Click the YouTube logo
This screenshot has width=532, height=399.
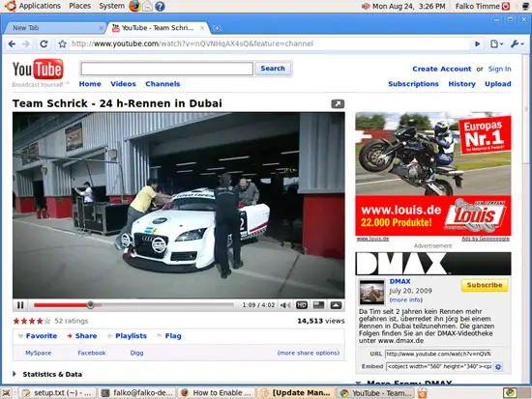point(38,70)
